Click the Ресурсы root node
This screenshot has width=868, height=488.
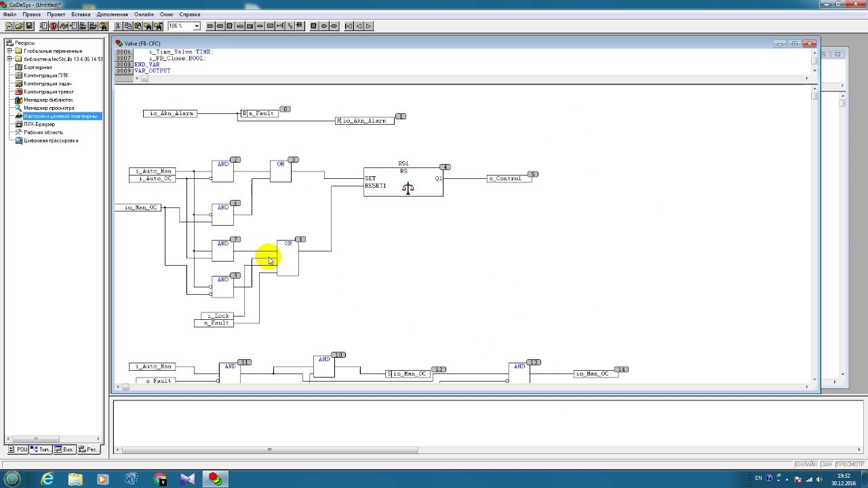[x=25, y=43]
